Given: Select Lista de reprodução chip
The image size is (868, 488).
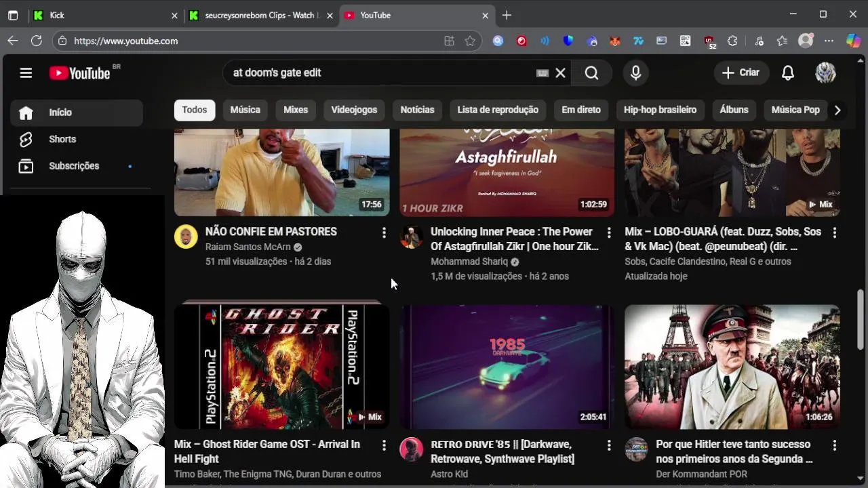Looking at the screenshot, I should [x=498, y=110].
